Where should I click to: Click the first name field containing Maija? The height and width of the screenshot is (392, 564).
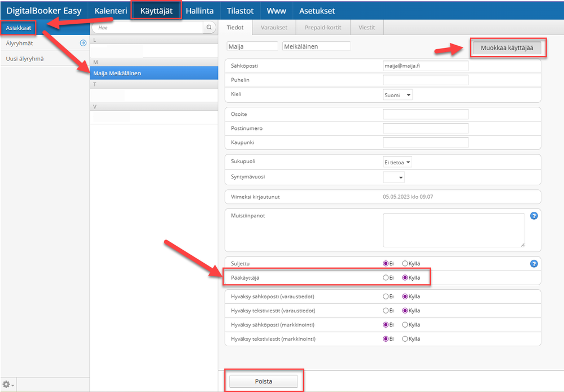pyautogui.click(x=252, y=46)
